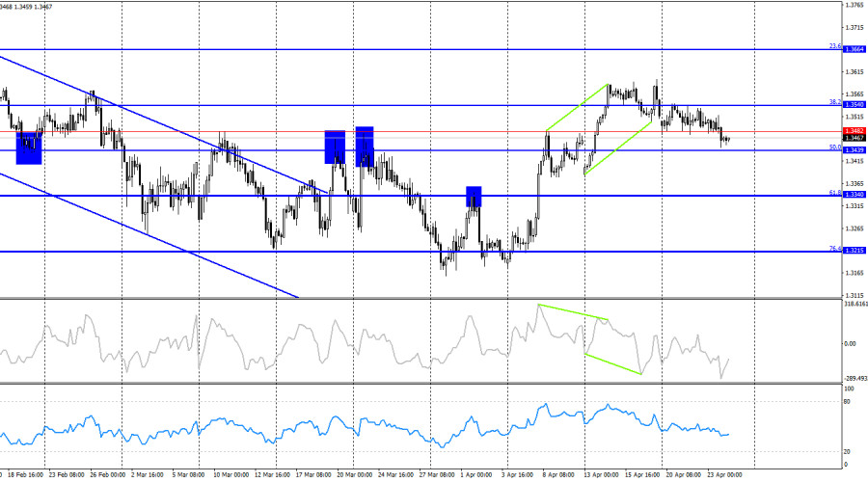
Task: Click the 1.3165 price scale value
Action: click(x=854, y=273)
